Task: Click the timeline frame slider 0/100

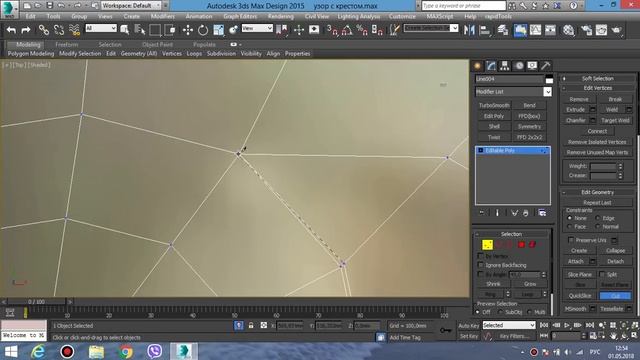Action: point(36,302)
